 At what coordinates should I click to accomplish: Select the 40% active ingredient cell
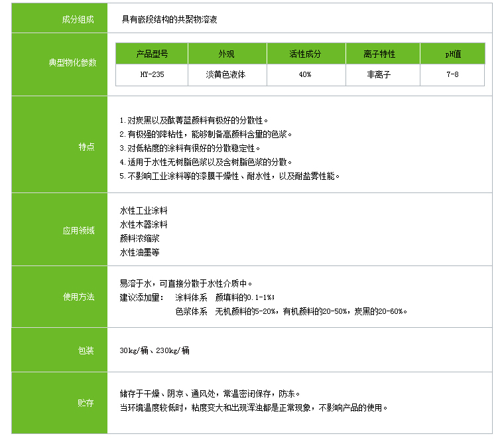(305, 74)
